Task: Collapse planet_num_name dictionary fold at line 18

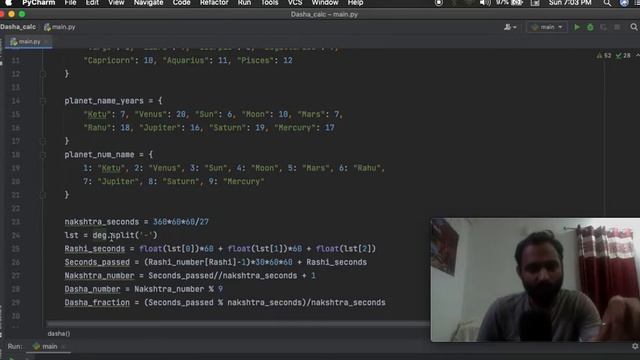Action: pyautogui.click(x=43, y=155)
